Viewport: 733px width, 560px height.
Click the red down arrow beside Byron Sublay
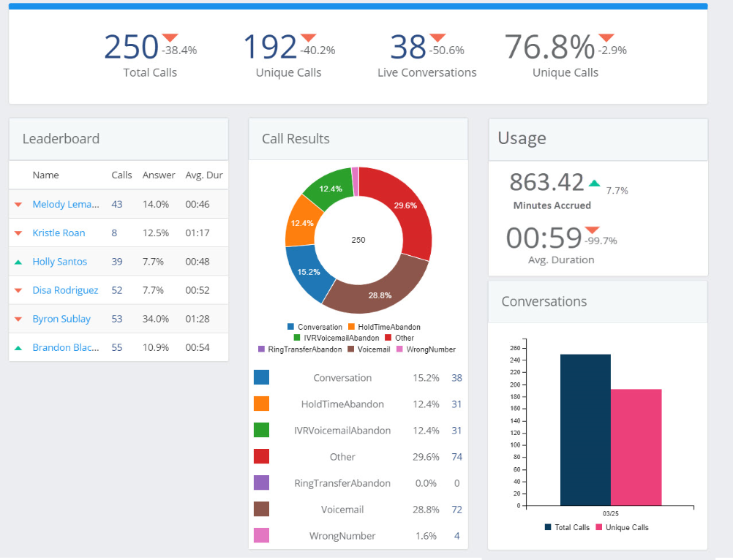pos(18,319)
